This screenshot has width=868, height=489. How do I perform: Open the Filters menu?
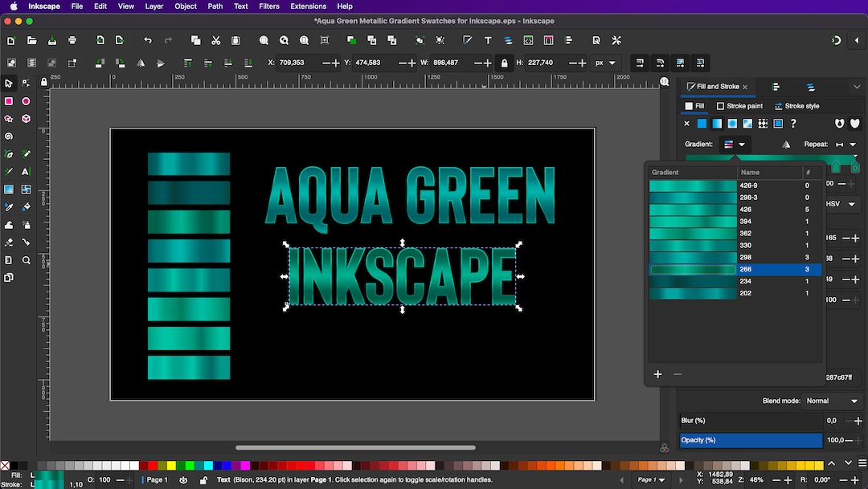click(268, 6)
